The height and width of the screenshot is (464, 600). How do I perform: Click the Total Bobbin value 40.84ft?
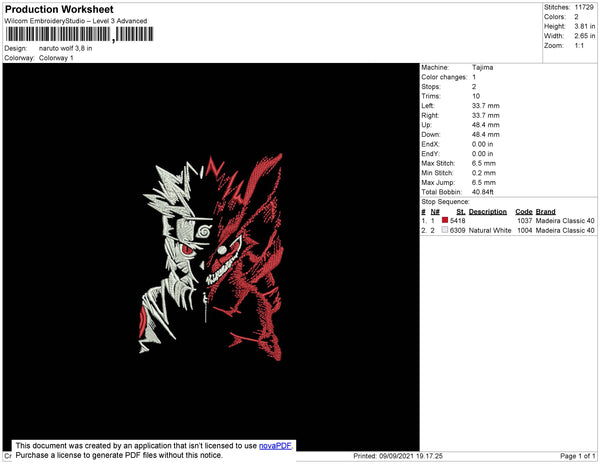[483, 192]
